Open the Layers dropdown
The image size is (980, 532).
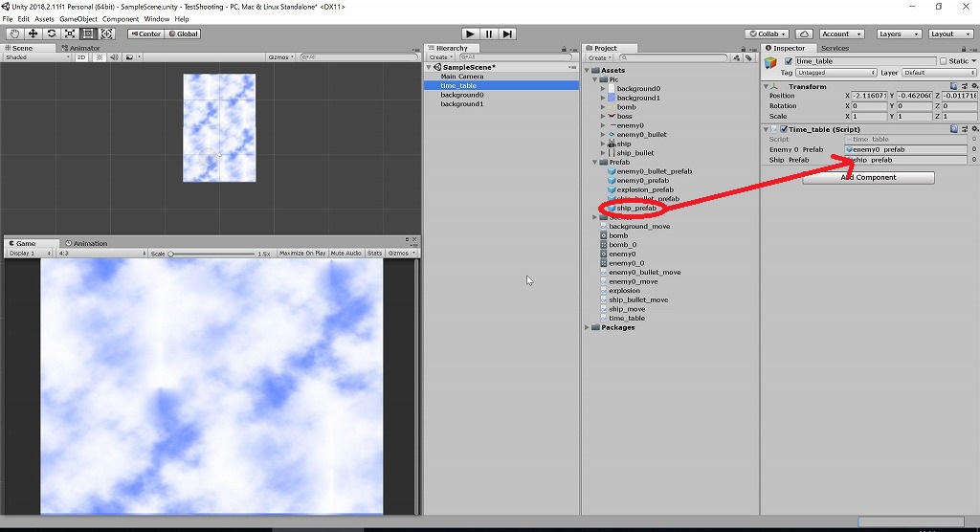tap(899, 33)
